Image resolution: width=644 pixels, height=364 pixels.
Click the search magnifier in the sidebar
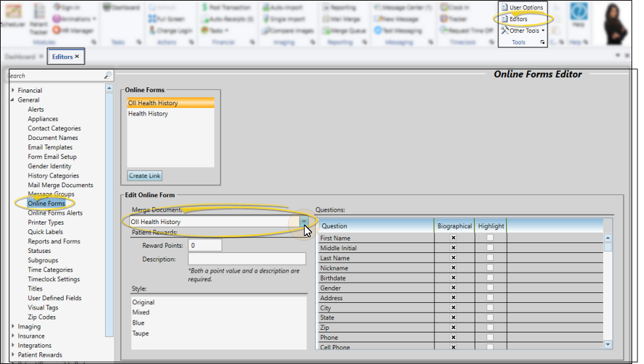click(108, 76)
